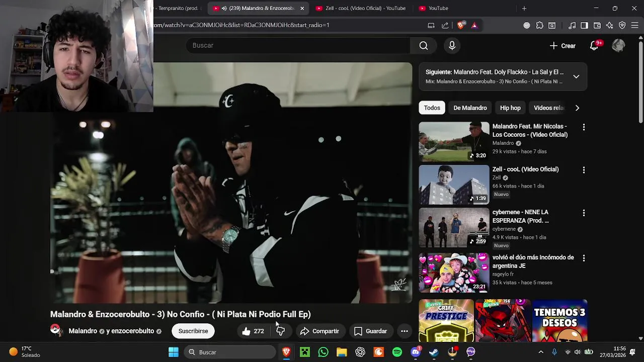Viewport: 644px width, 362px height.
Task: Expand the Mix playlist panel chevron
Action: (x=576, y=76)
